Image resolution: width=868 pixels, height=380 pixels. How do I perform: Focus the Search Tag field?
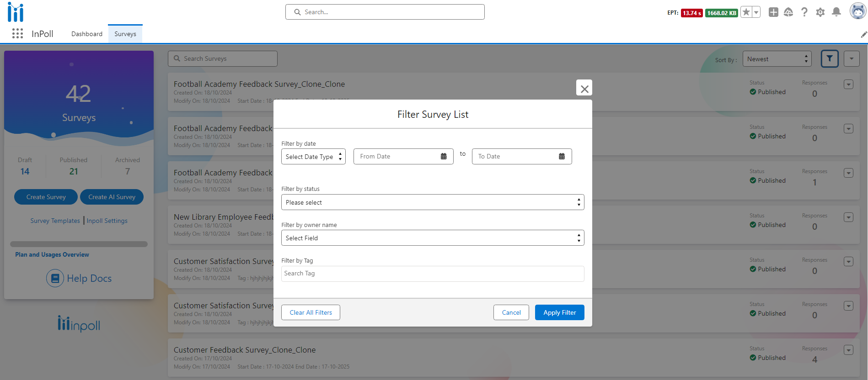[433, 274]
